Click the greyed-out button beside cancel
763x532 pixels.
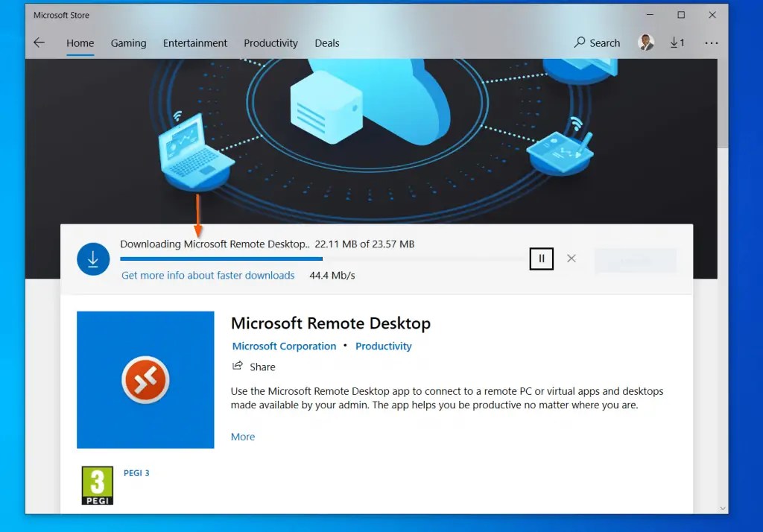pyautogui.click(x=635, y=261)
